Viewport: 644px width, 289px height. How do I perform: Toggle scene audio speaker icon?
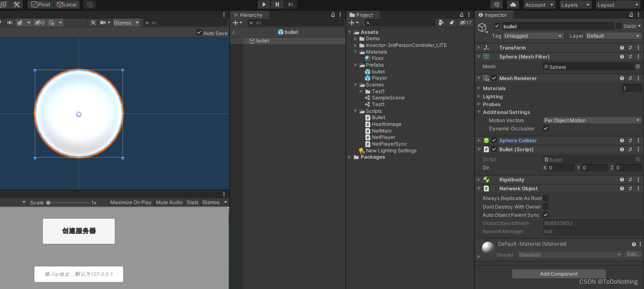tap(10, 23)
